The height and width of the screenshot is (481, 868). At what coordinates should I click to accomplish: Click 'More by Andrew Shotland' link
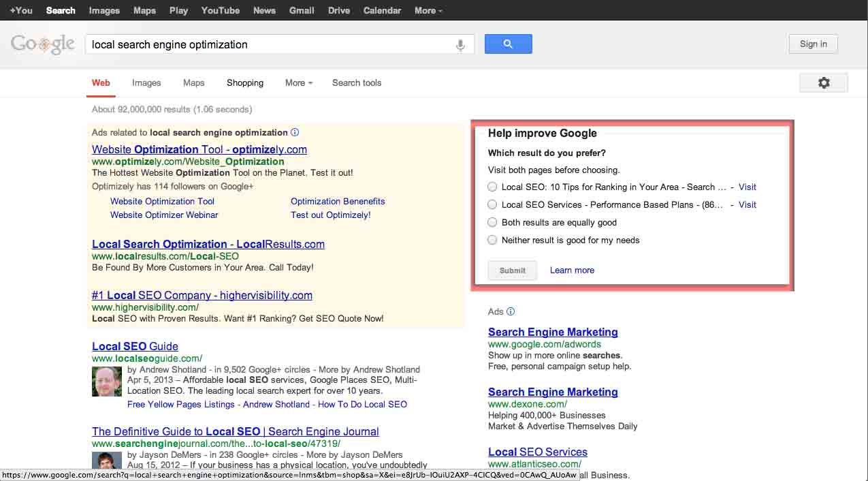tap(370, 369)
